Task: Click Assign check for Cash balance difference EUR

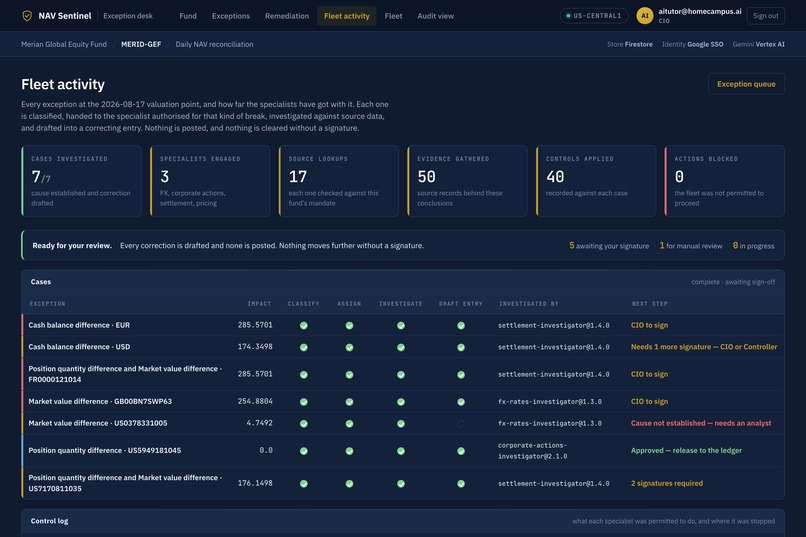Action: tap(350, 325)
